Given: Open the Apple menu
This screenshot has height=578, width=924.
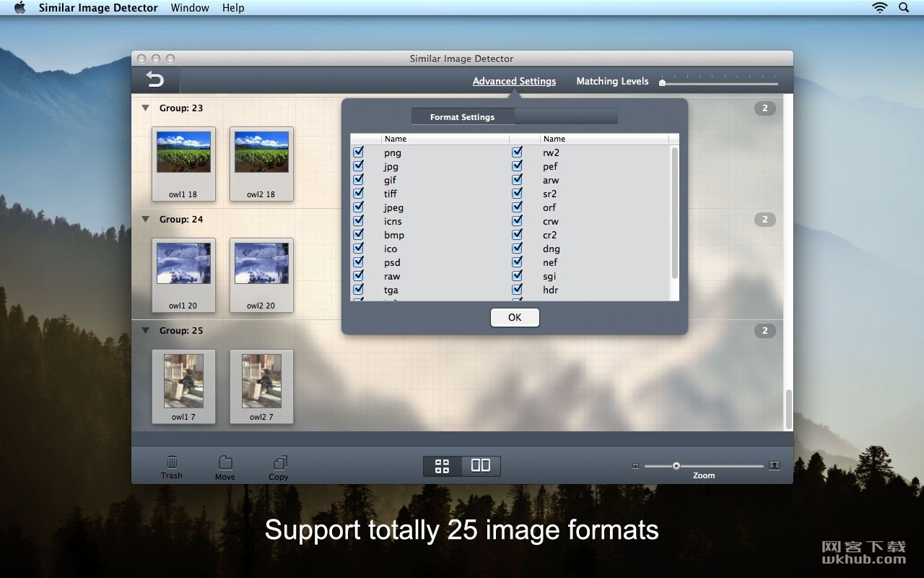Looking at the screenshot, I should point(20,8).
